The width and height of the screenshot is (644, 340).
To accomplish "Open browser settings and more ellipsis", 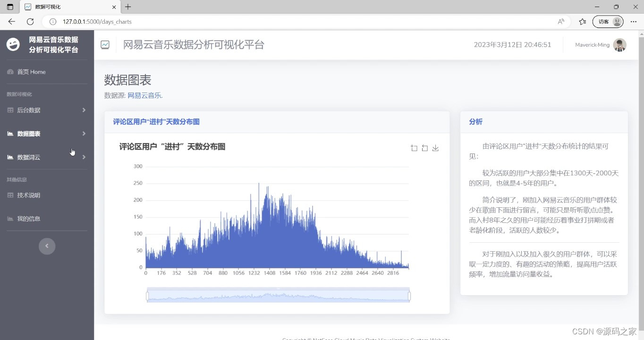I will point(634,22).
